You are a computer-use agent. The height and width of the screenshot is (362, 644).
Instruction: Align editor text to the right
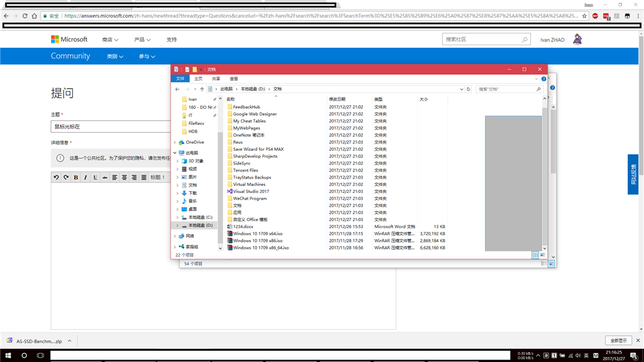(135, 177)
